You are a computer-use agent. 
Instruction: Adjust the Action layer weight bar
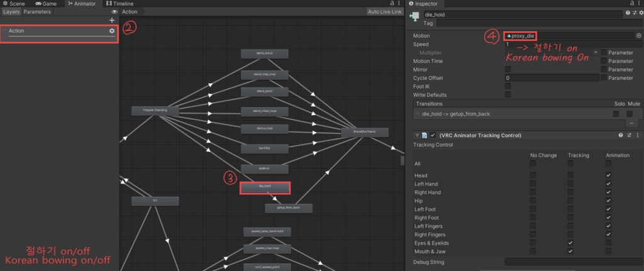(62, 36)
